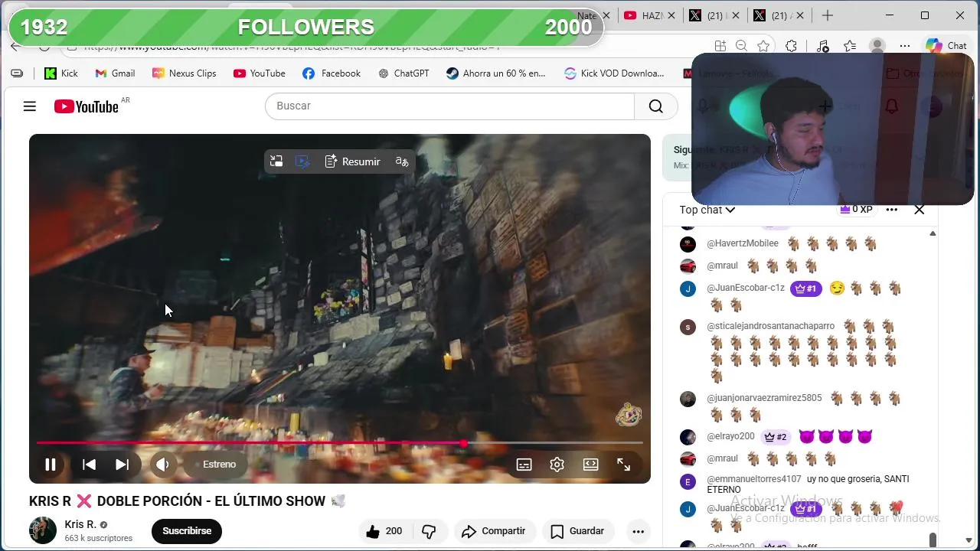The image size is (980, 551).
Task: Click the page scrollbar down arrow
Action: click(x=969, y=540)
